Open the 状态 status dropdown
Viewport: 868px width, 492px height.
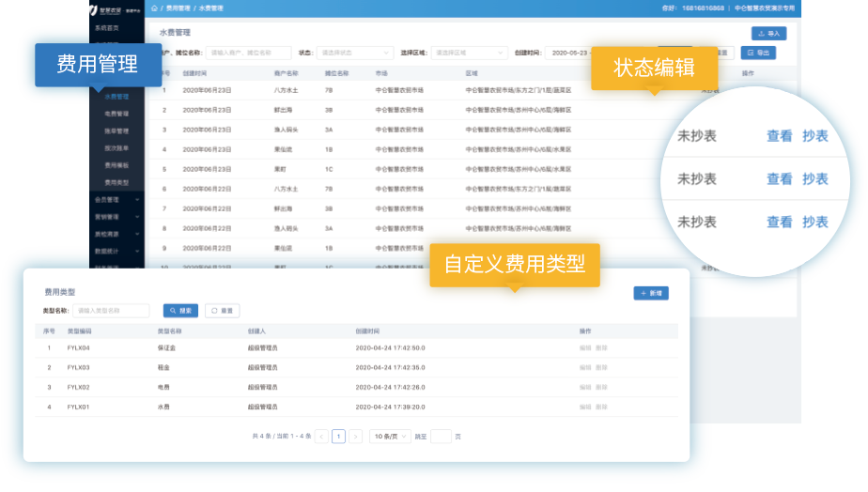355,54
